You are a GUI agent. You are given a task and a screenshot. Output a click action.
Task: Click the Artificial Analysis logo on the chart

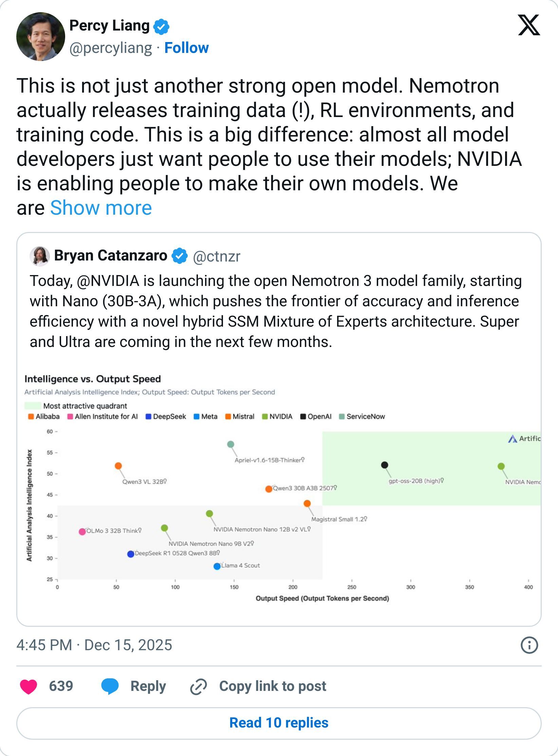tap(513, 439)
